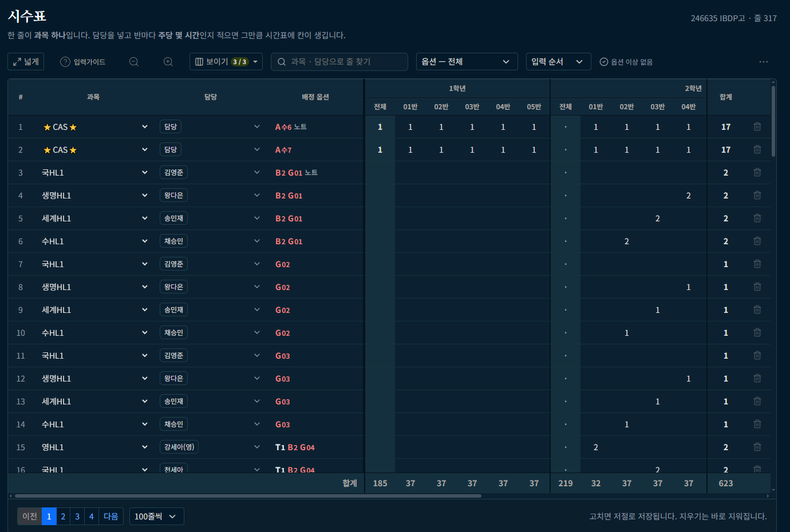This screenshot has width=790, height=532.
Task: Expand teacher dropdown in row 5 송민재
Action: (x=257, y=219)
